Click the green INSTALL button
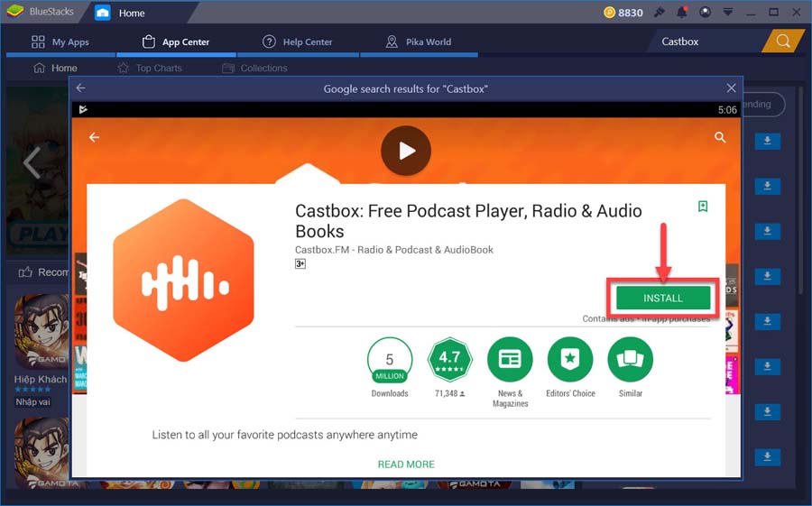 pyautogui.click(x=663, y=298)
